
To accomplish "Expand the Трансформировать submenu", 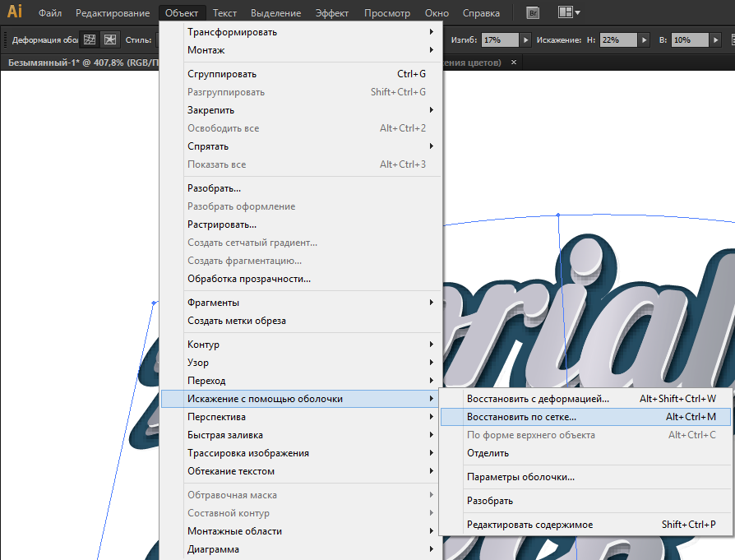I will point(300,32).
